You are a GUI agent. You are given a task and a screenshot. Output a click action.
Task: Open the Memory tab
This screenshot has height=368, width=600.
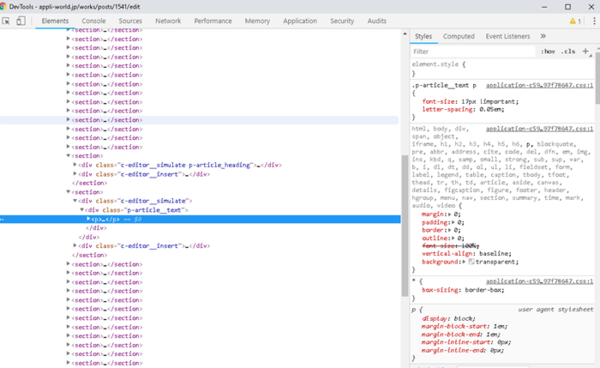pos(257,21)
